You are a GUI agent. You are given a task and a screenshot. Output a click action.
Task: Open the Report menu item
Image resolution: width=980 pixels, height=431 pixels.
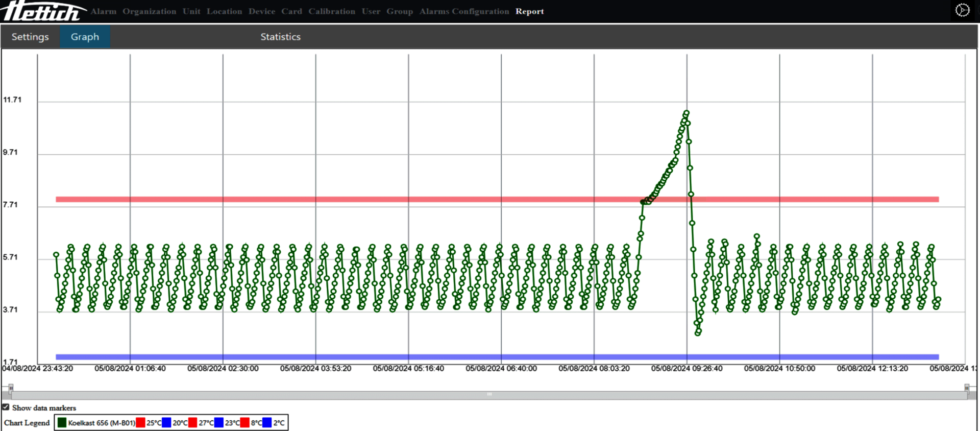pos(529,11)
